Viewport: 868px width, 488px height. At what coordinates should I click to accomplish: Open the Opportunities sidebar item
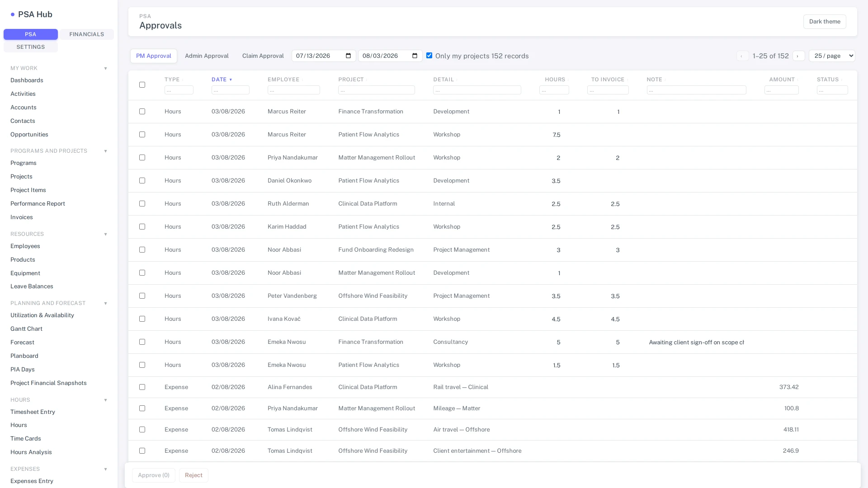[29, 135]
